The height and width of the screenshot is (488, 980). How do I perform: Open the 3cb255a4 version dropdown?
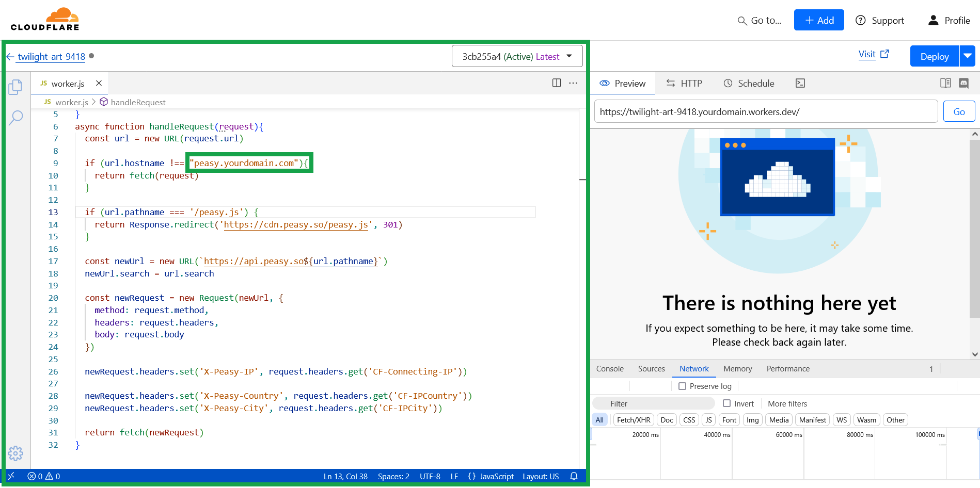point(517,56)
